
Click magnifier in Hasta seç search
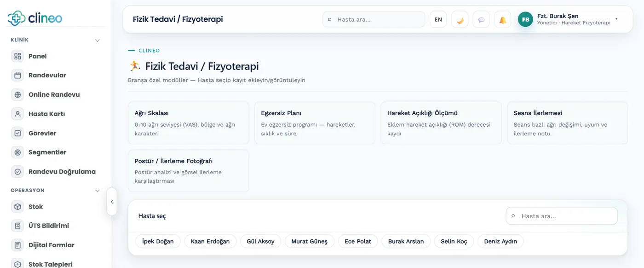tap(513, 216)
